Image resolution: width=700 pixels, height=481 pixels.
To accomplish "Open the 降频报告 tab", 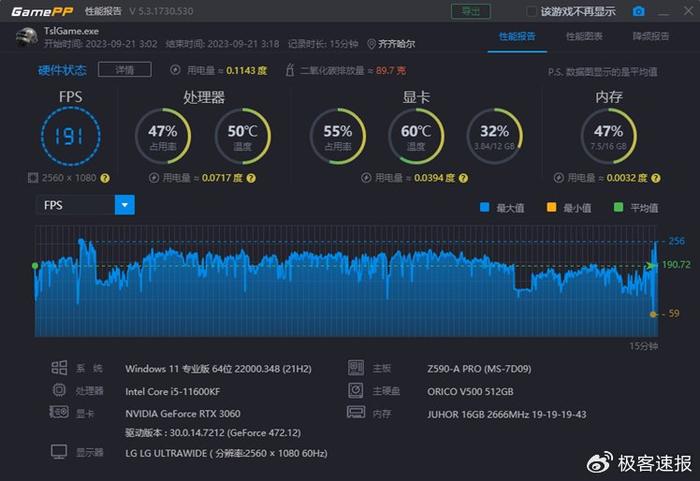I will point(651,37).
